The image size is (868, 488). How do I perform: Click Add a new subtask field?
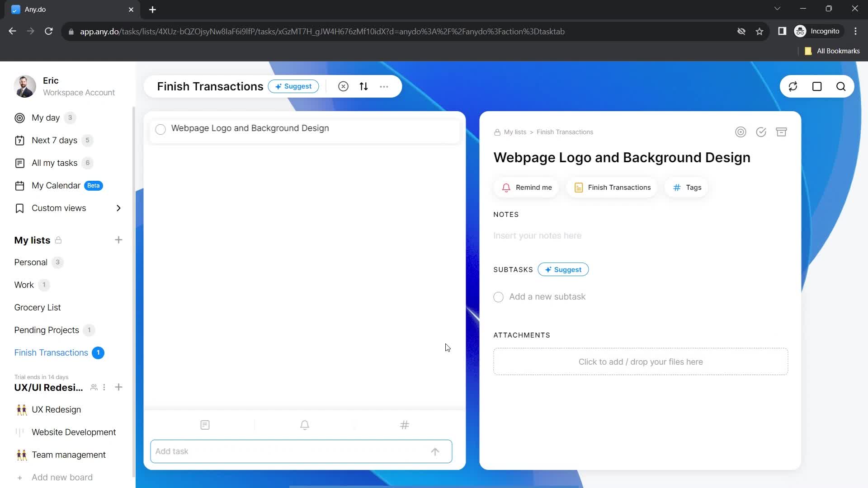click(547, 296)
